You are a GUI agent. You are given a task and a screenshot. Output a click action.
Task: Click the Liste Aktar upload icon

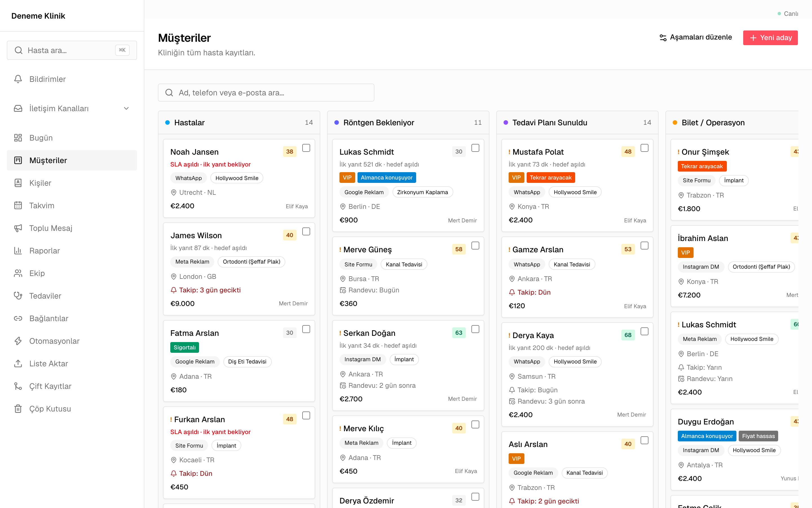pyautogui.click(x=18, y=364)
